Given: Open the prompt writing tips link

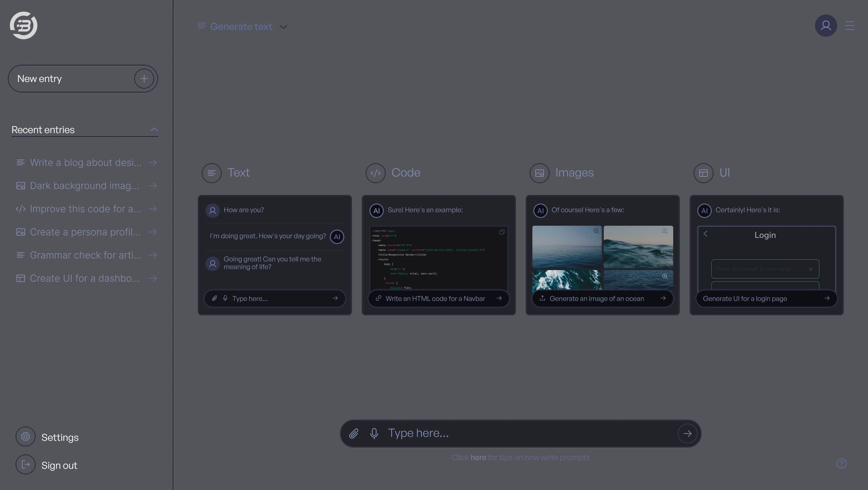Looking at the screenshot, I should pos(478,457).
